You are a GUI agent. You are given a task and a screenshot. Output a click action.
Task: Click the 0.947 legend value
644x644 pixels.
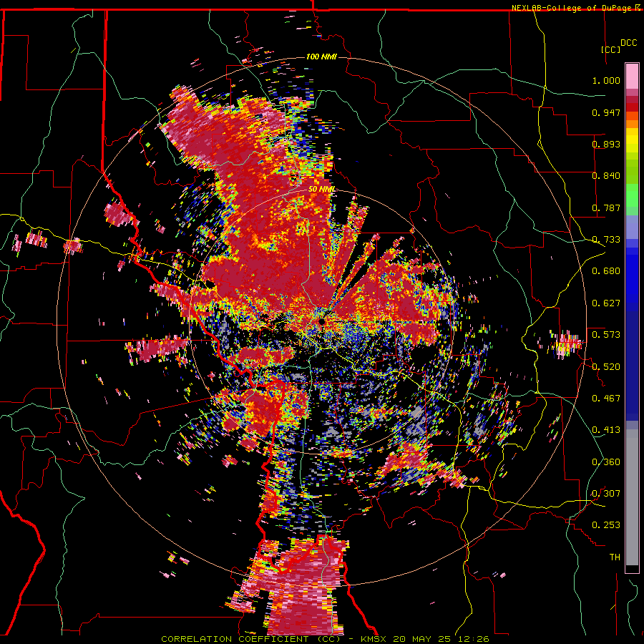coord(606,112)
